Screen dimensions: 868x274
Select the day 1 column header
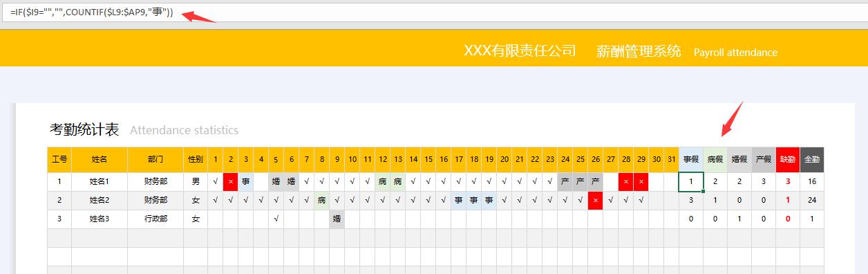[x=216, y=159]
